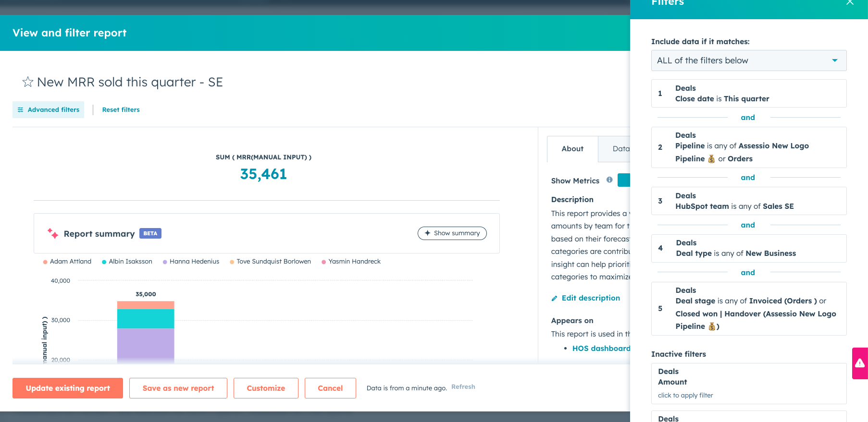The height and width of the screenshot is (422, 868).
Task: Click the sparkle icon beside Report summary
Action: (x=53, y=234)
